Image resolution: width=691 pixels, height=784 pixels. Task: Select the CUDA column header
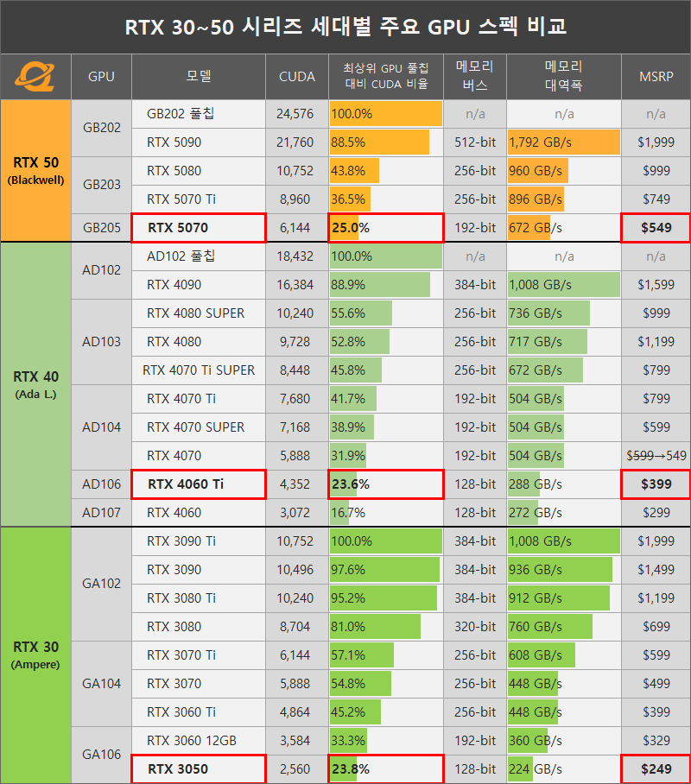[297, 77]
